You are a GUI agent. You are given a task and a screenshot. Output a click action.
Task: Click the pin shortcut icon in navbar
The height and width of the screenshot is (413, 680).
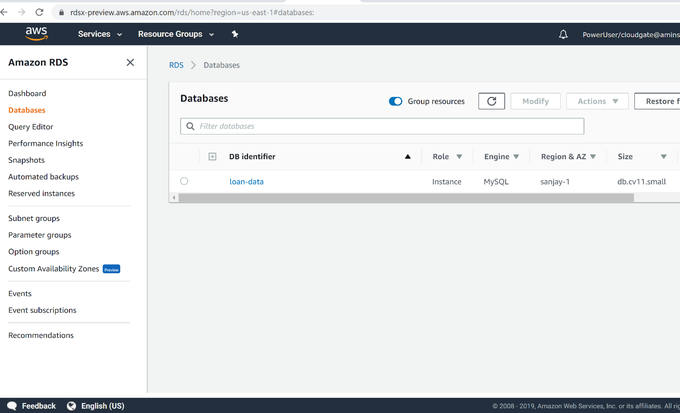click(235, 34)
